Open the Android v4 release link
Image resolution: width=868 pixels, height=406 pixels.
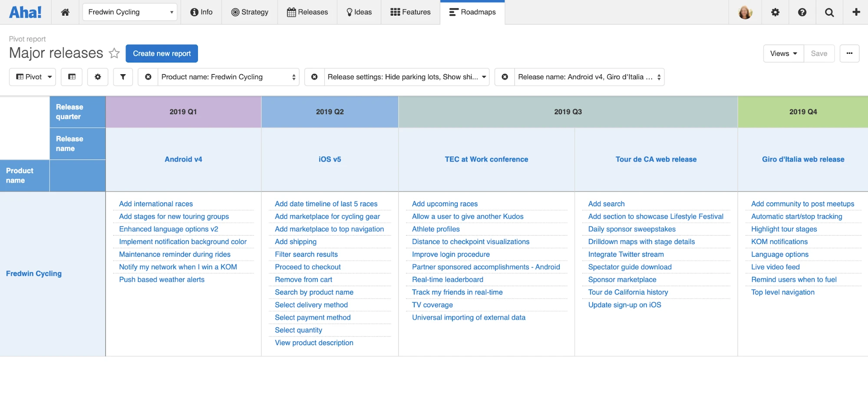[183, 159]
